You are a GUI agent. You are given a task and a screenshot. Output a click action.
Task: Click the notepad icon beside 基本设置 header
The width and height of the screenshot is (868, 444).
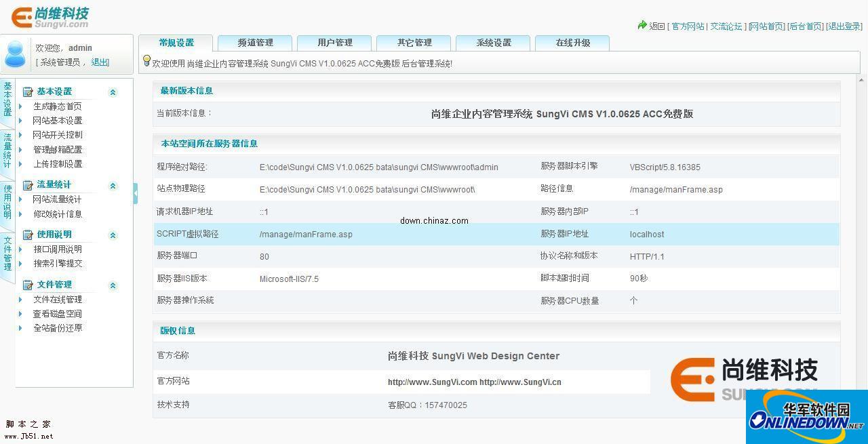point(26,92)
